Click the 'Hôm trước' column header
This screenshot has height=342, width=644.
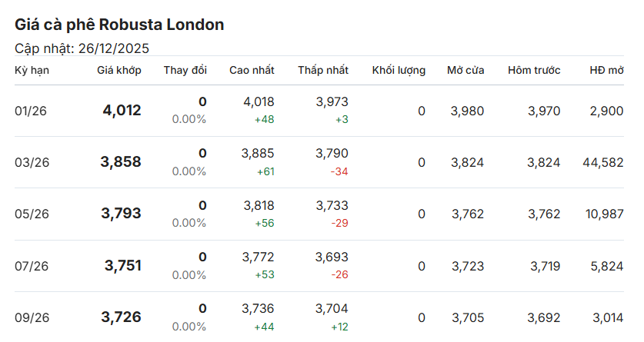534,70
